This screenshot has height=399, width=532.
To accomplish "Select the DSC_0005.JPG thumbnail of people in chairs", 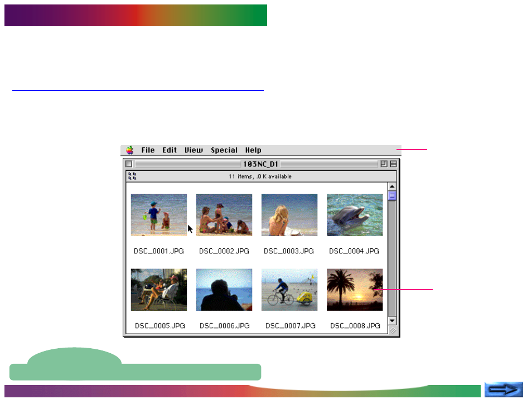I will 159,290.
